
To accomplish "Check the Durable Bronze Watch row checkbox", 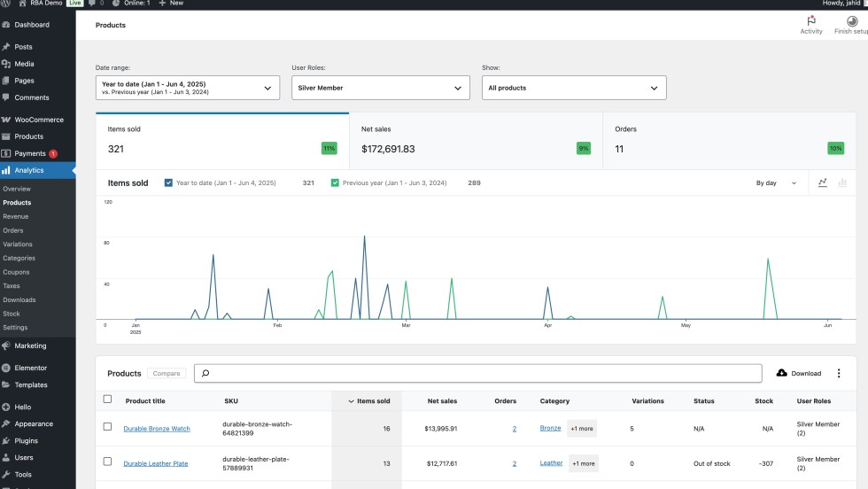I will click(107, 427).
